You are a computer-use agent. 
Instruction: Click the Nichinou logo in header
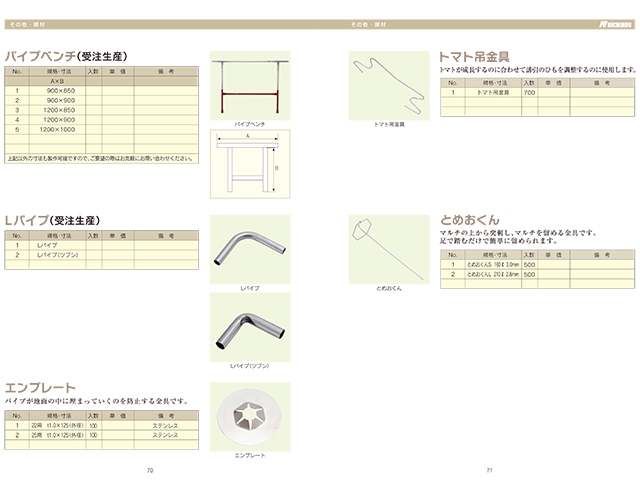click(x=616, y=24)
